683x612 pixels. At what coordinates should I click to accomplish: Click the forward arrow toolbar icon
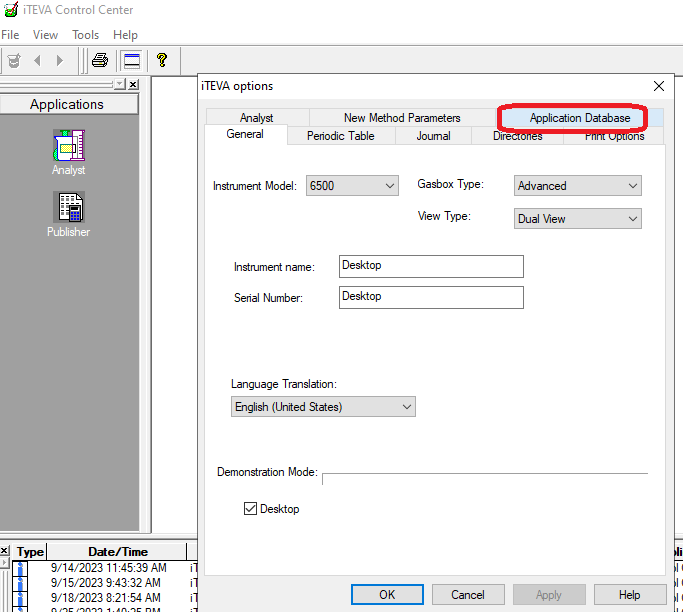pos(60,60)
